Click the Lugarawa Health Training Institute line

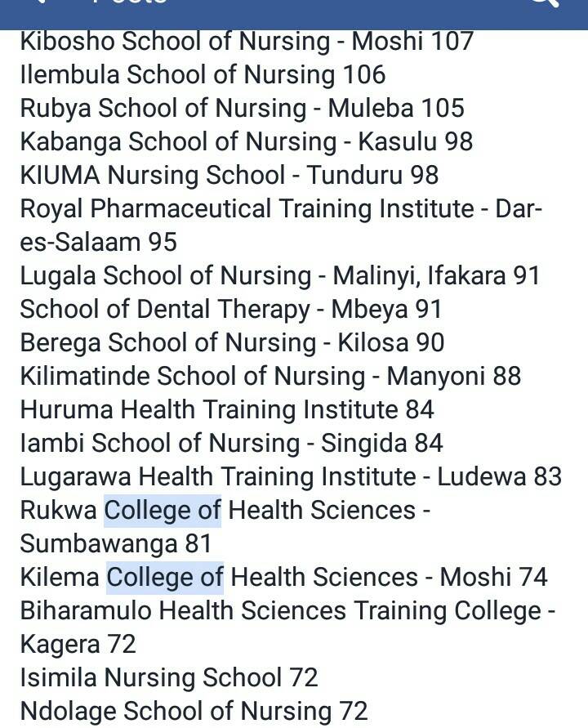pyautogui.click(x=291, y=476)
